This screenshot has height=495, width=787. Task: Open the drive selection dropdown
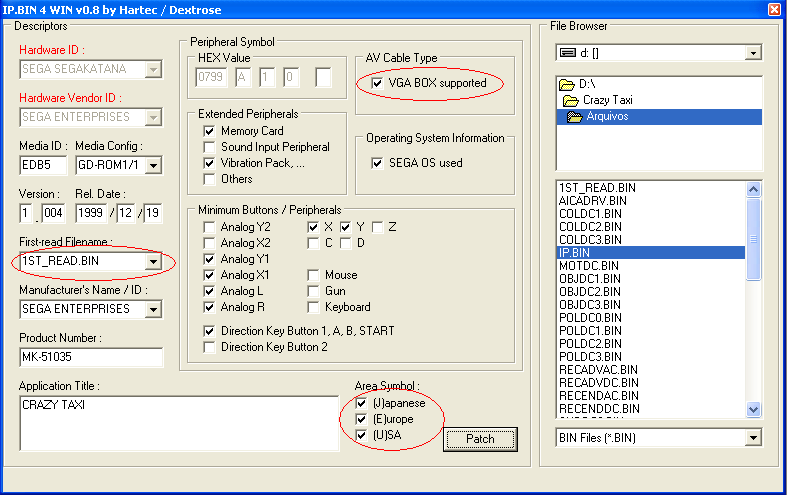(752, 52)
